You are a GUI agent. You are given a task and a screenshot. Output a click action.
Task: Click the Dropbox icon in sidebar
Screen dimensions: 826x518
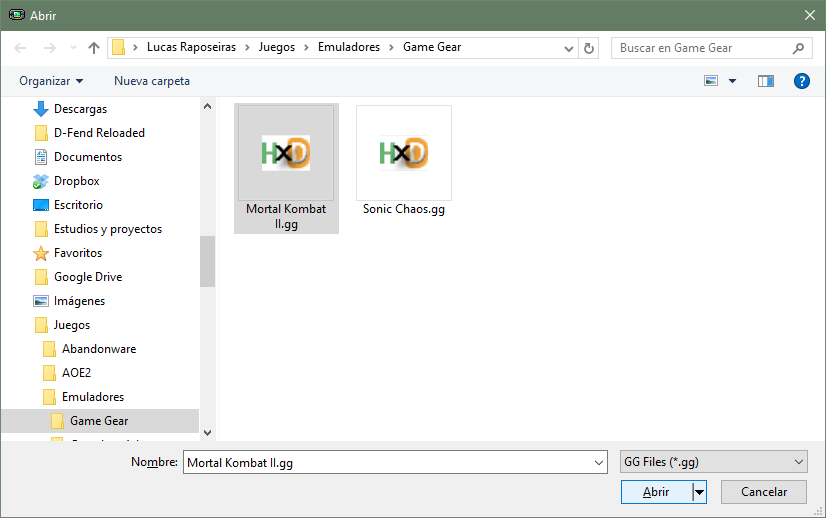click(41, 181)
